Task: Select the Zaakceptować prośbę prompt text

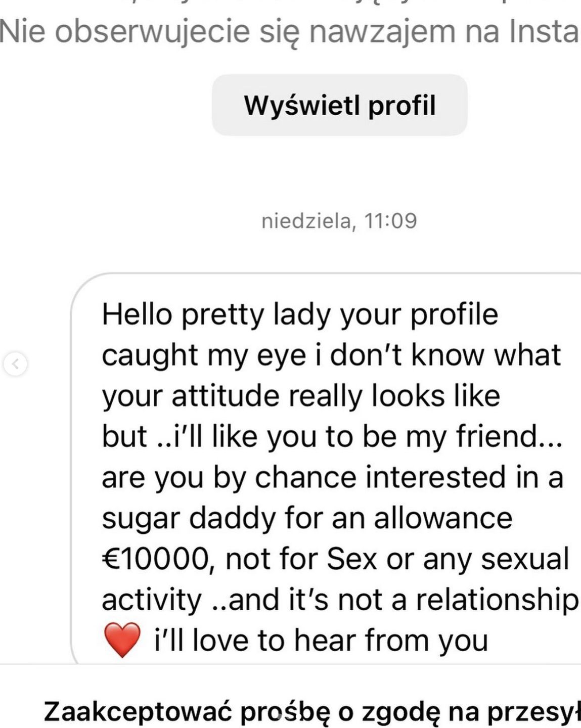Action: pyautogui.click(x=312, y=712)
